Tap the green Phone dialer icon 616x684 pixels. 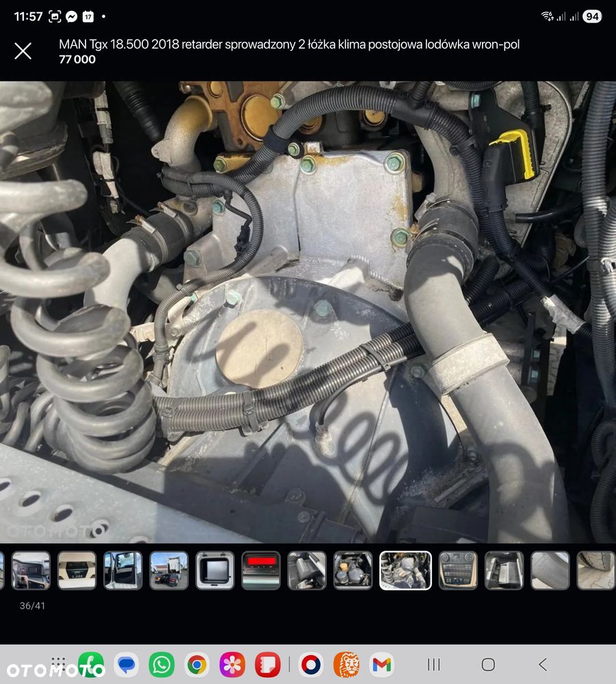tap(91, 664)
